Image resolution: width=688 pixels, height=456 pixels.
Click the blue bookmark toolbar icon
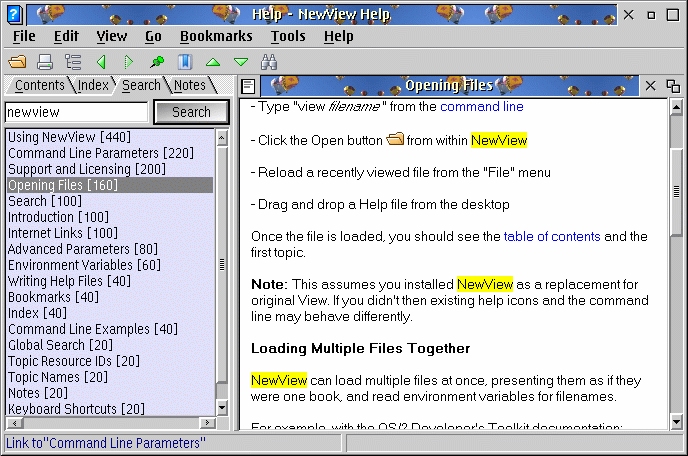click(185, 62)
